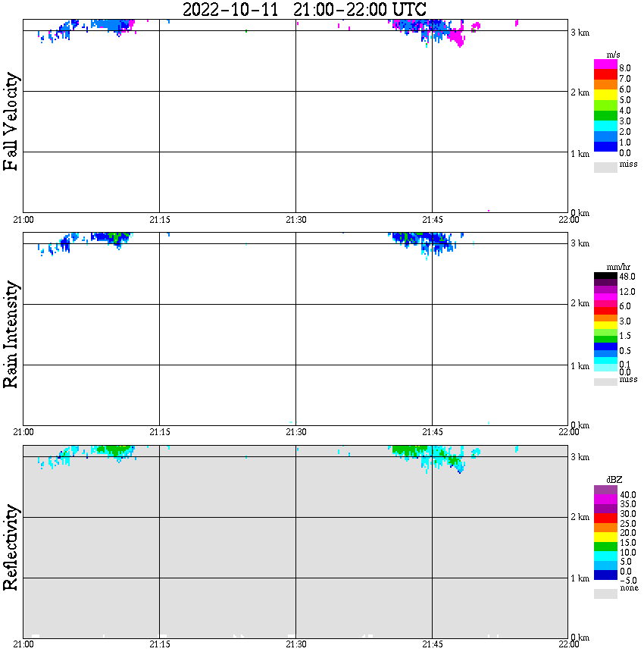Click '22:00' under the Rain Intensity panel

569,432
